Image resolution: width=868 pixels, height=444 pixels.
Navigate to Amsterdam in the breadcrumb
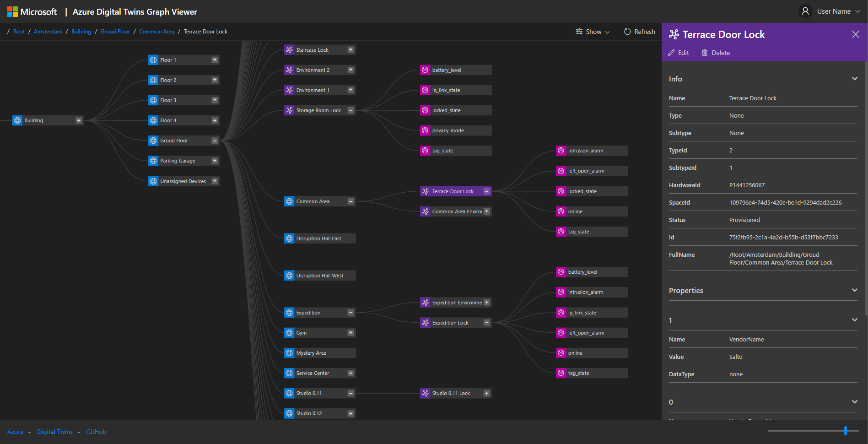pos(48,31)
